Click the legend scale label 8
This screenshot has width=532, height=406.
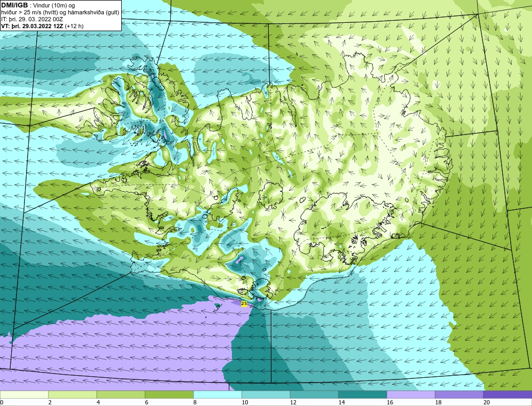(x=195, y=402)
